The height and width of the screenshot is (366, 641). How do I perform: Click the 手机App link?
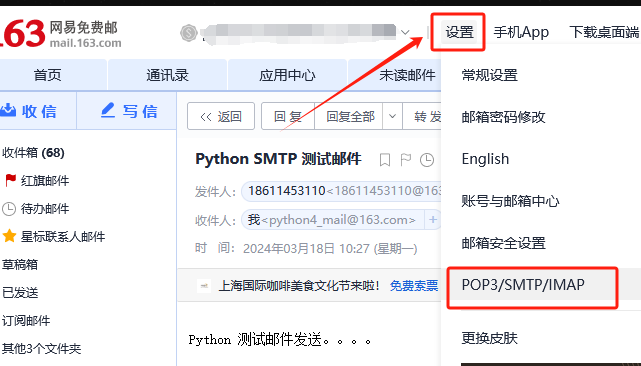[521, 32]
